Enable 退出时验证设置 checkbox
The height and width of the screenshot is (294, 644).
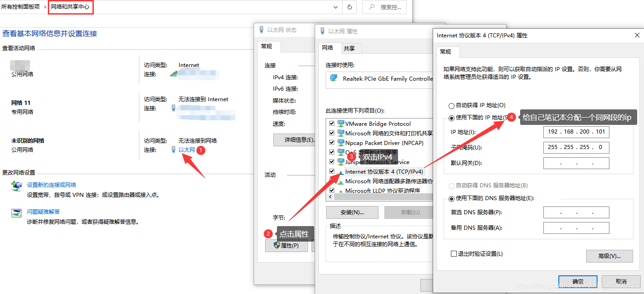pyautogui.click(x=453, y=253)
